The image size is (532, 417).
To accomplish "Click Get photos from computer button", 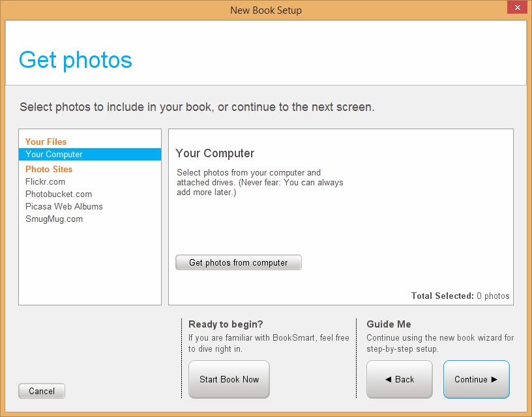I will (x=239, y=263).
